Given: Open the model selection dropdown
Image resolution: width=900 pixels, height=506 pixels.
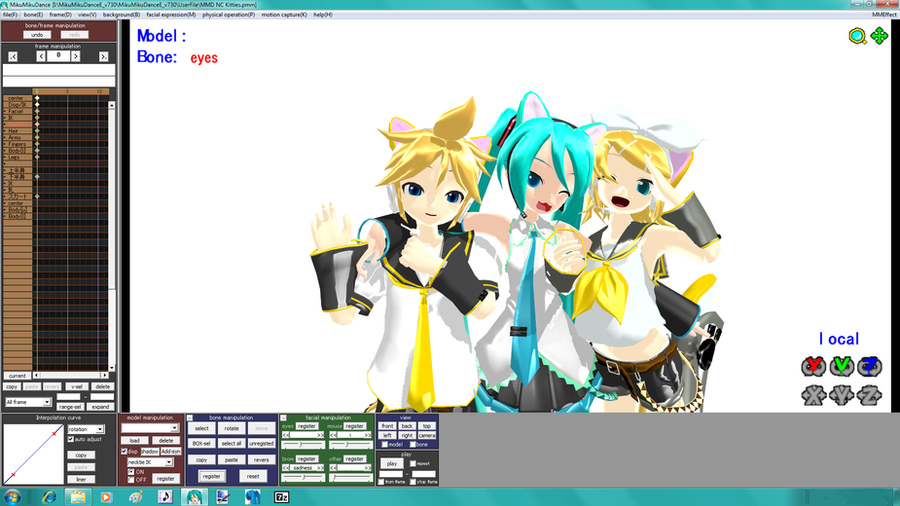Looking at the screenshot, I should 150,428.
